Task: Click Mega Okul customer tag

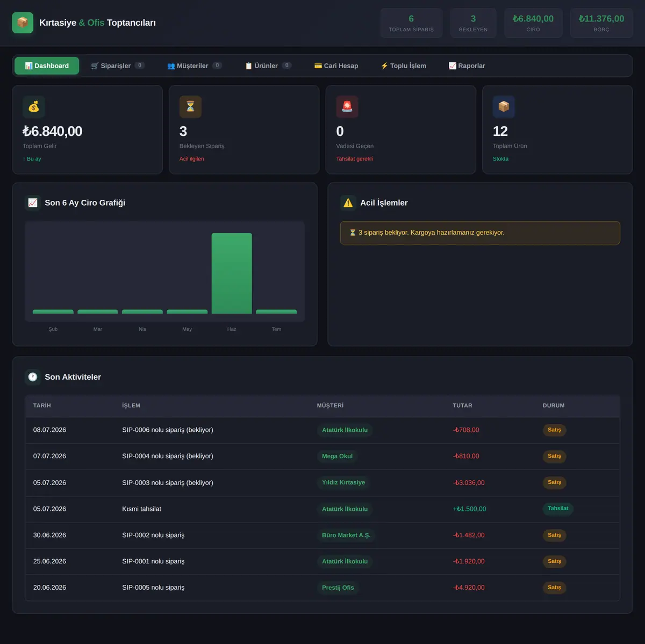Action: pos(338,456)
